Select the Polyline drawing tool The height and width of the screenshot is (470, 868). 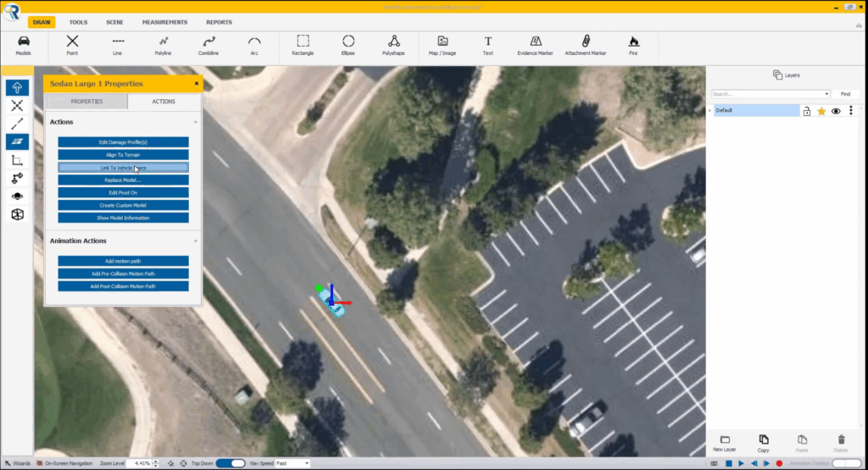(x=163, y=45)
